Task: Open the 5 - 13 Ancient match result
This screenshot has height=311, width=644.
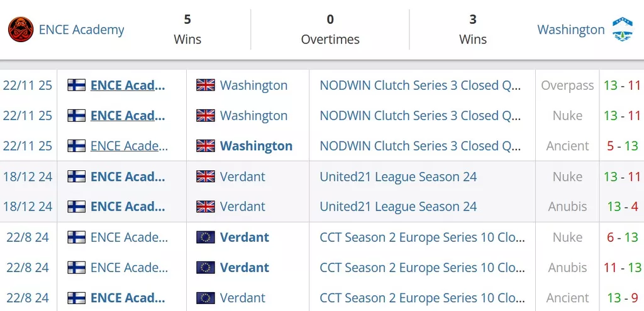Action: click(x=621, y=146)
